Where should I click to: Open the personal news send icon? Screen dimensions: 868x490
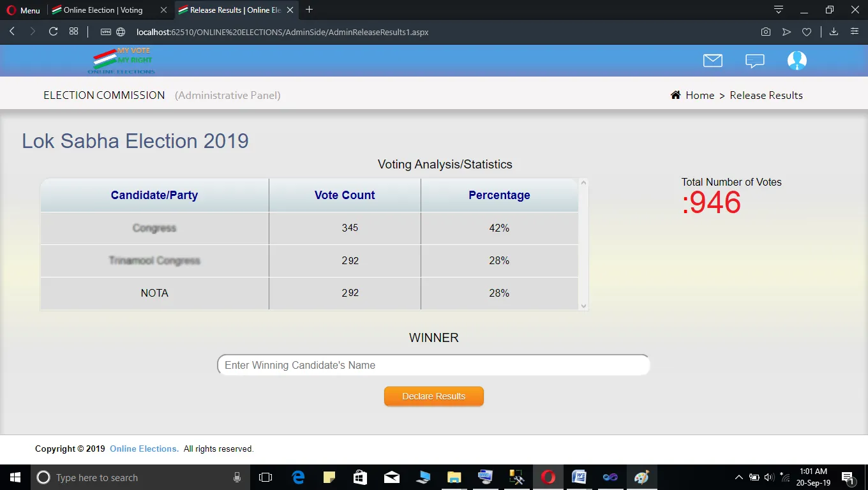click(786, 32)
